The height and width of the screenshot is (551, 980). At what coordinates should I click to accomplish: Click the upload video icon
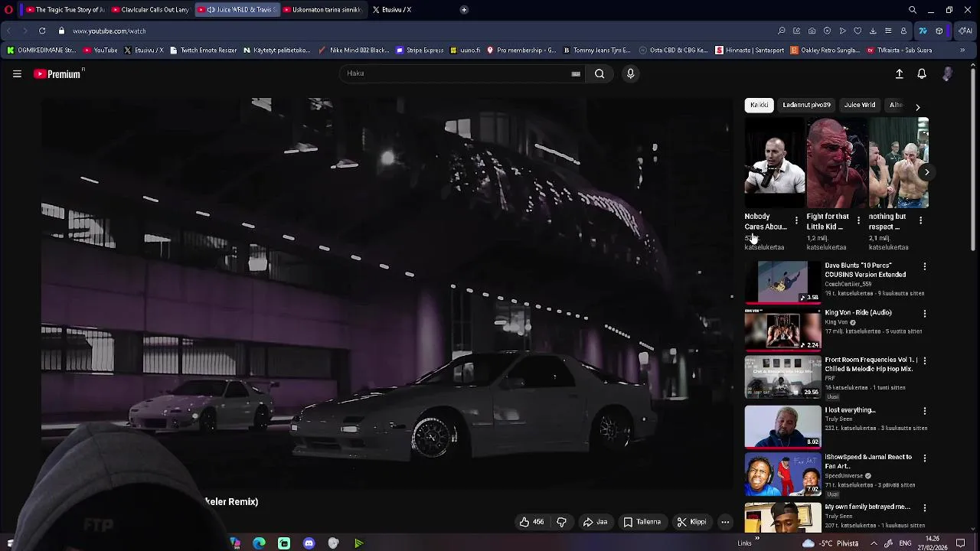pos(900,73)
